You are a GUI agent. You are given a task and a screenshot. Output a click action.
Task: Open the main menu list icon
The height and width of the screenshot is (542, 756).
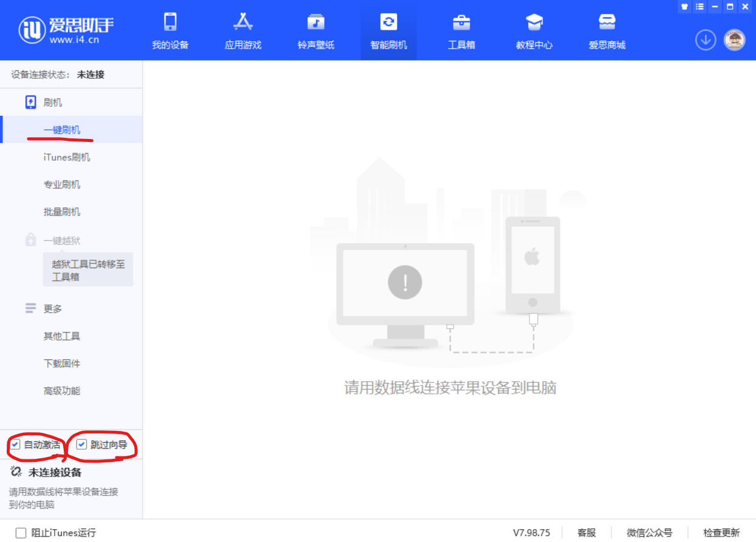coord(700,7)
